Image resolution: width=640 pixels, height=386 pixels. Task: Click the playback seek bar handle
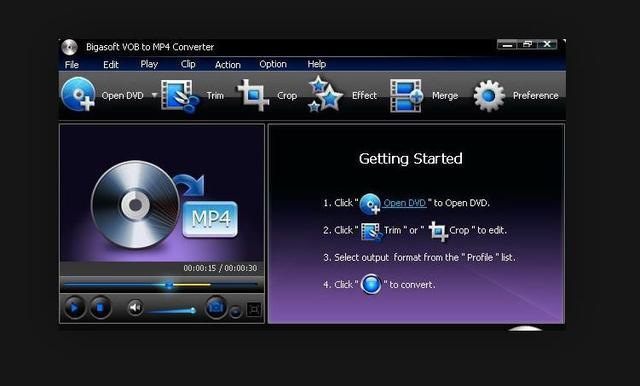pos(169,284)
